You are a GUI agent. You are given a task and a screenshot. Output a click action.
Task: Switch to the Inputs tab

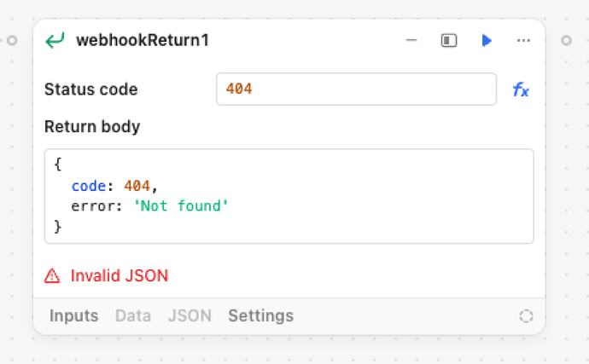(x=74, y=315)
